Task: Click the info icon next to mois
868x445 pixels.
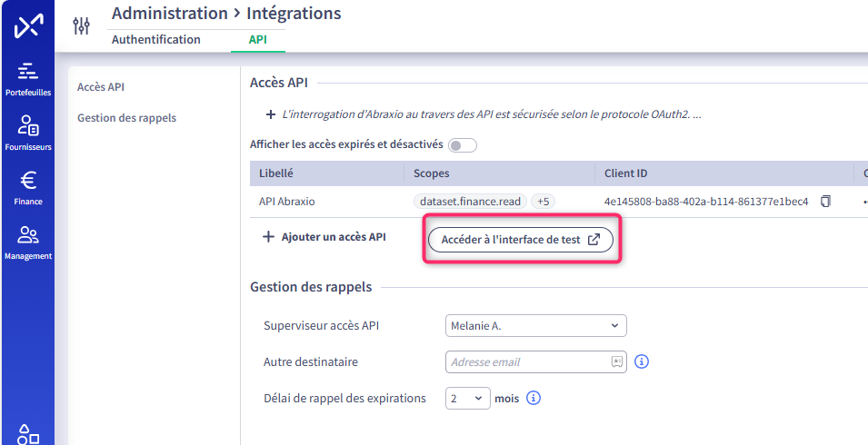Action: click(x=534, y=398)
